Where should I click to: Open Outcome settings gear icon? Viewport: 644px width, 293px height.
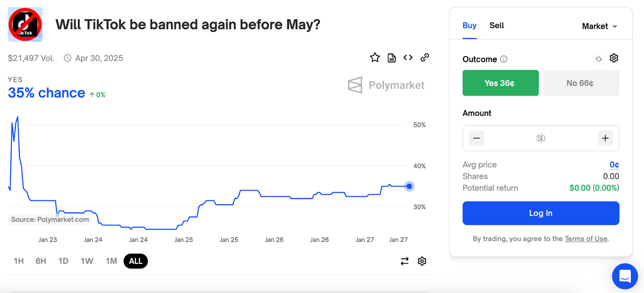coord(614,58)
